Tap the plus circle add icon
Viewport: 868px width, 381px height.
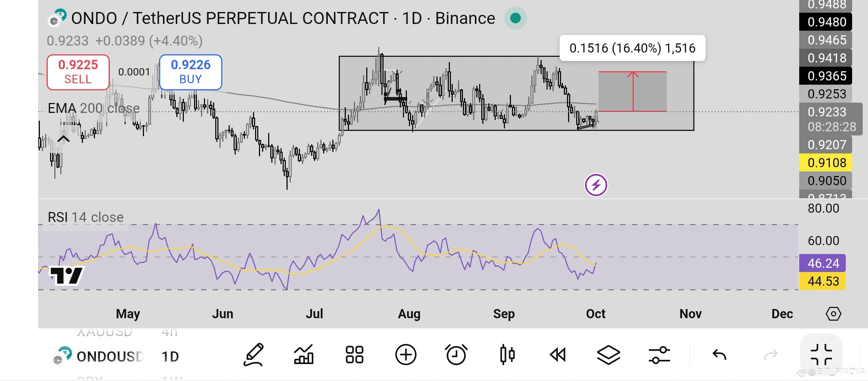[406, 355]
